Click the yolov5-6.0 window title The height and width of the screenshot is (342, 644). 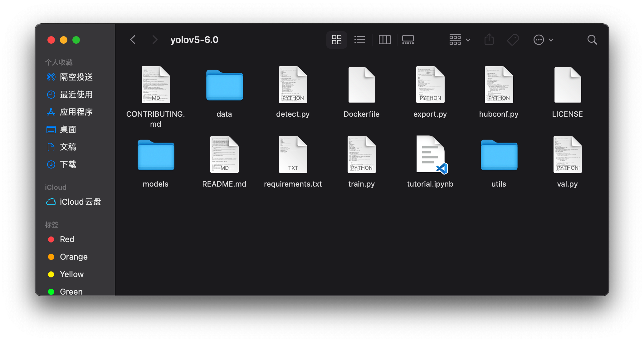194,40
